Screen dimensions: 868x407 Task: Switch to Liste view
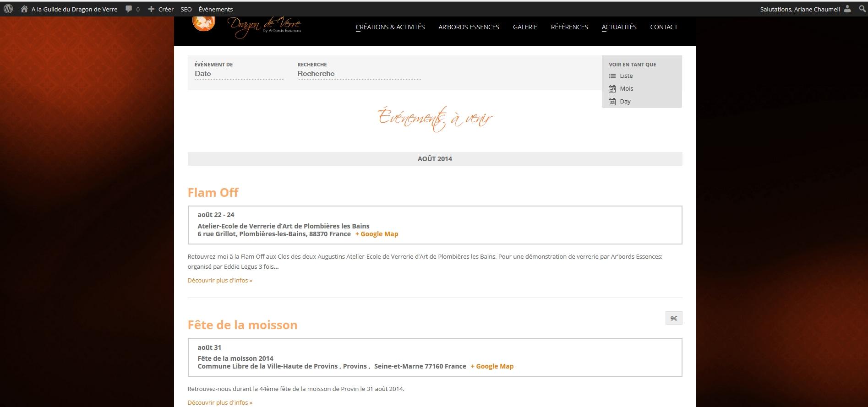[626, 76]
